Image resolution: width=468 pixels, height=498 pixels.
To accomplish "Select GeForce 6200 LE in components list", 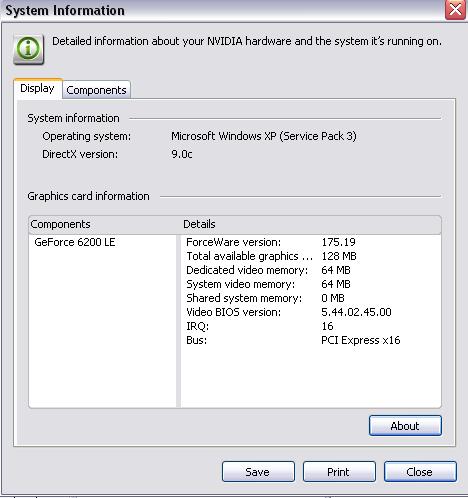I will point(75,242).
